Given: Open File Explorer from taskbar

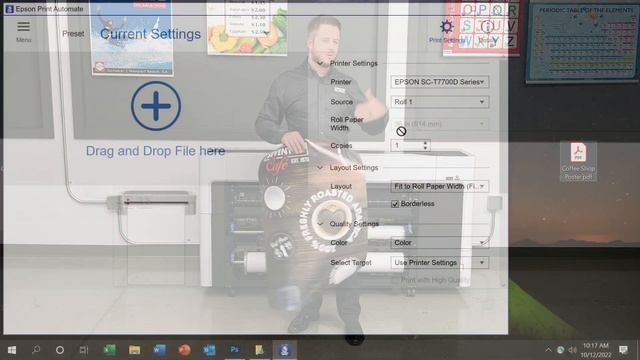Looking at the screenshot, I should [134, 350].
